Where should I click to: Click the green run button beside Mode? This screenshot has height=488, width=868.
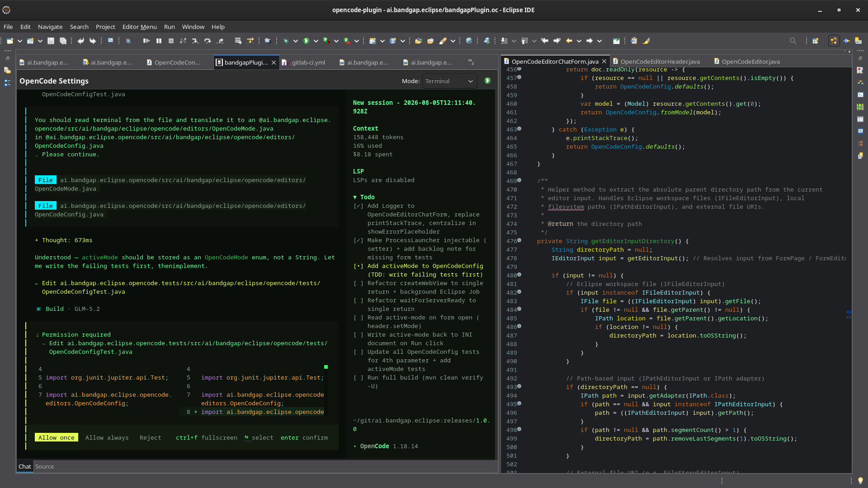pos(487,81)
